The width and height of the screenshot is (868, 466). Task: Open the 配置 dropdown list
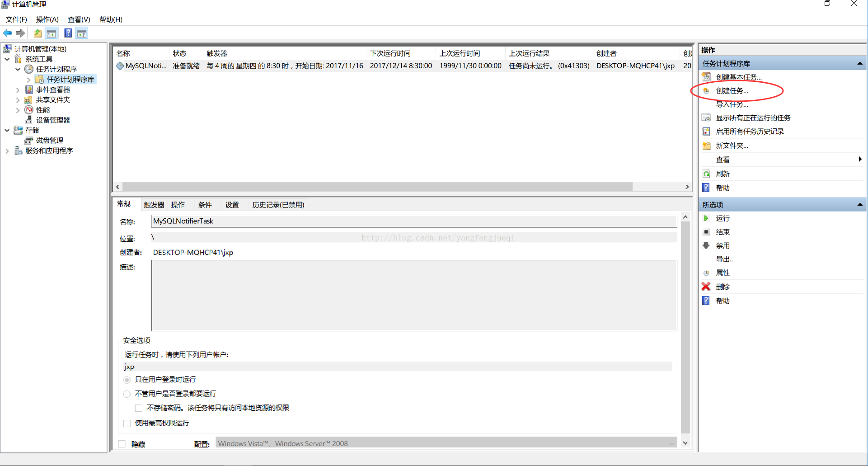[446, 443]
